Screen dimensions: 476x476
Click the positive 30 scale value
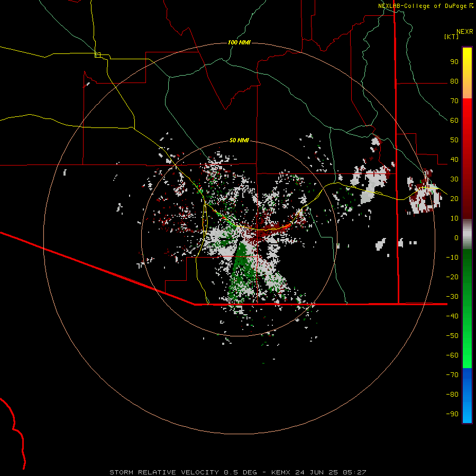coord(454,179)
